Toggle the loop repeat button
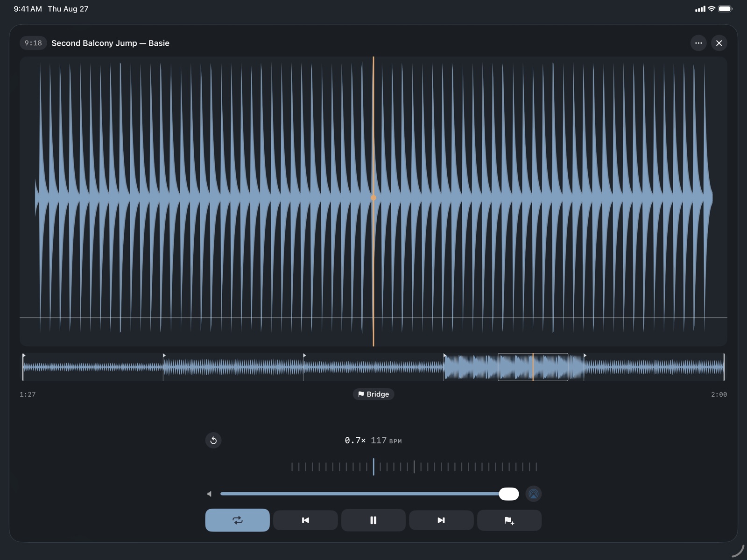747x560 pixels. (237, 520)
